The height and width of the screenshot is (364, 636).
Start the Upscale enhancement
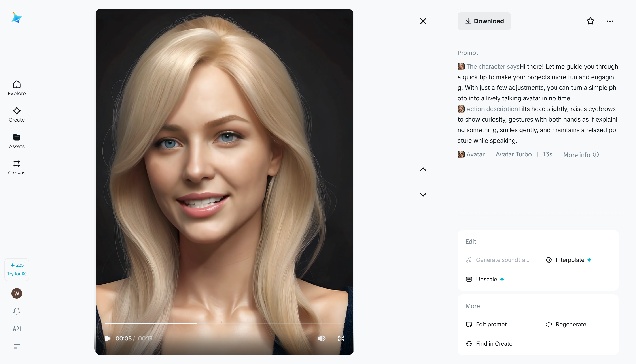pos(485,279)
